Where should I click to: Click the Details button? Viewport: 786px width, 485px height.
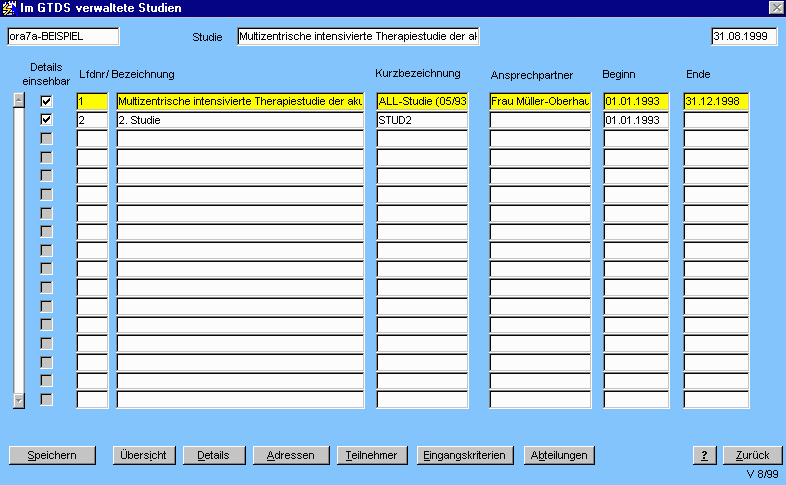213,455
